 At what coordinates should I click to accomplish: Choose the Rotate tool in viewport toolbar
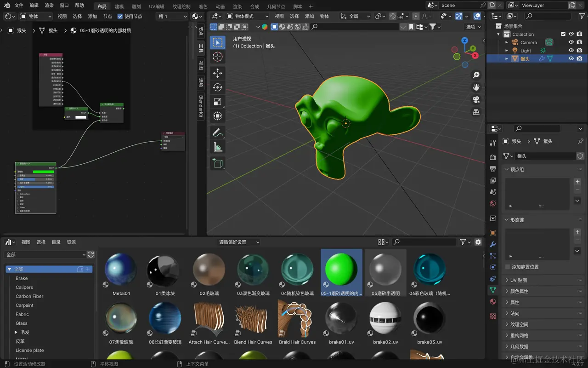pyautogui.click(x=218, y=87)
